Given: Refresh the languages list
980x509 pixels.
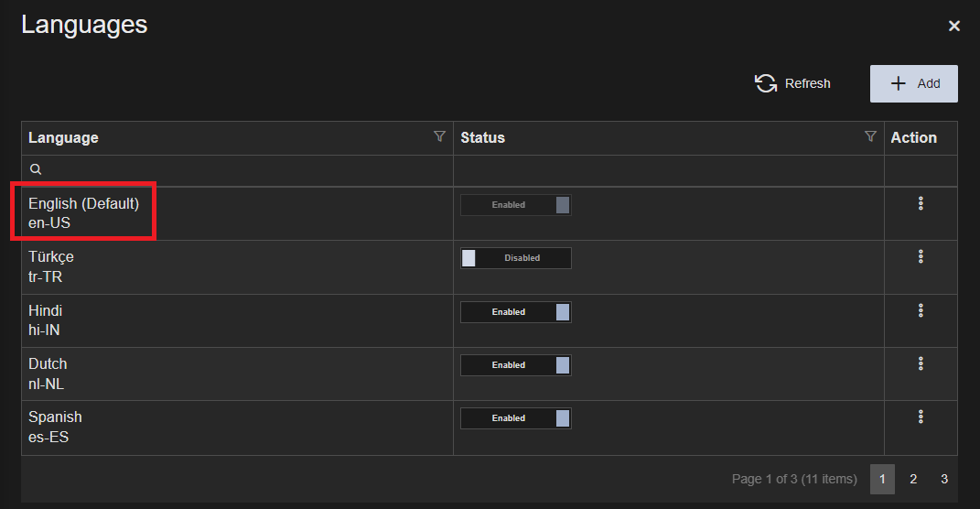Looking at the screenshot, I should (x=792, y=83).
